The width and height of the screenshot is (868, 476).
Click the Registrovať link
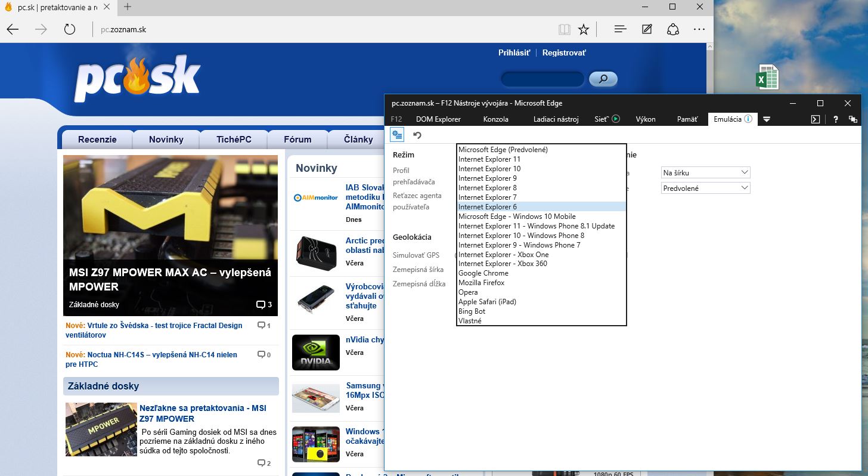tap(564, 52)
